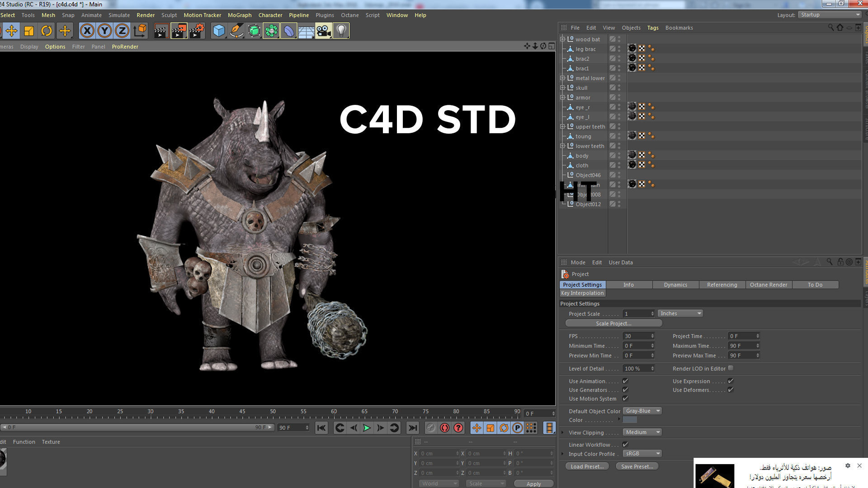Select the body object
The height and width of the screenshot is (488, 868).
[x=582, y=156]
